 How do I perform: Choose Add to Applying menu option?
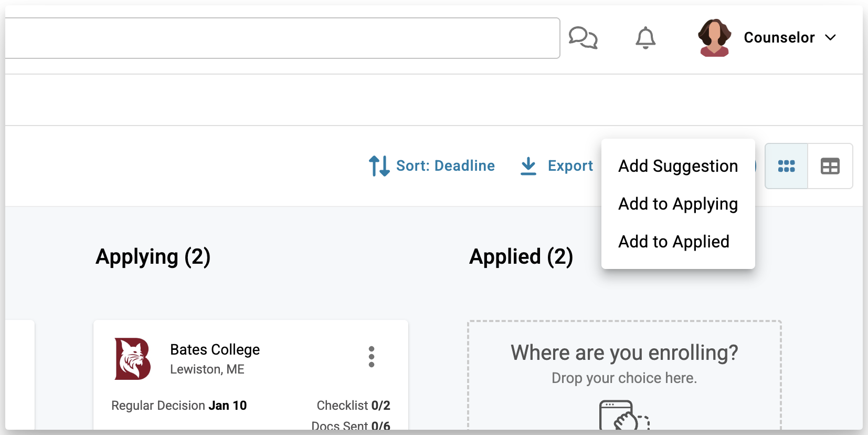678,204
